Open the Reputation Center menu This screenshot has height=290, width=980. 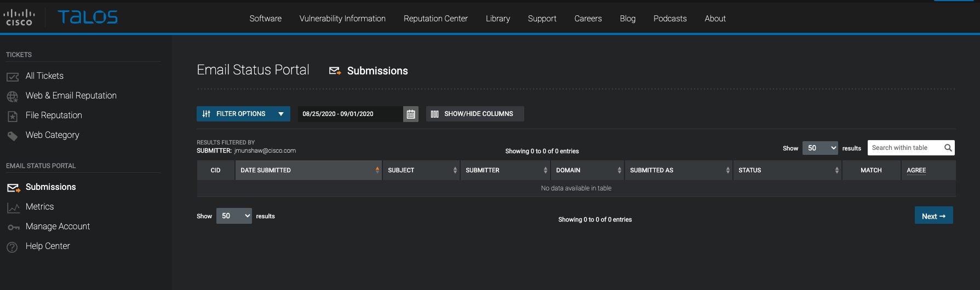(x=435, y=19)
